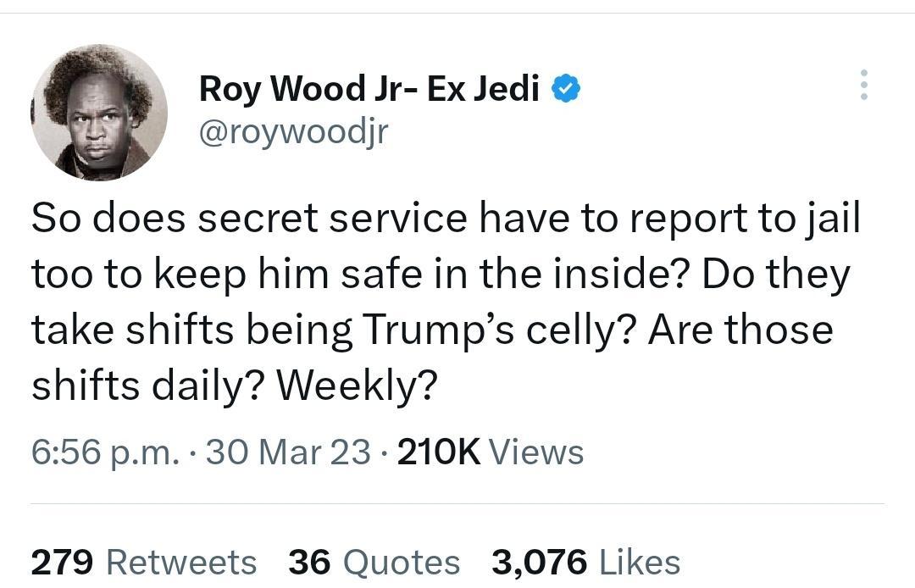Click the 279 Retweets link

(144, 561)
